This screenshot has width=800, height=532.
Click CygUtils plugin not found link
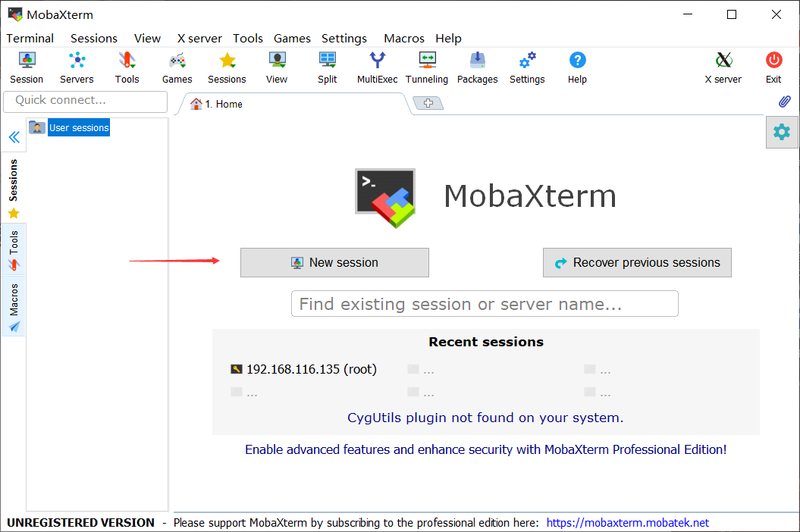pos(485,418)
